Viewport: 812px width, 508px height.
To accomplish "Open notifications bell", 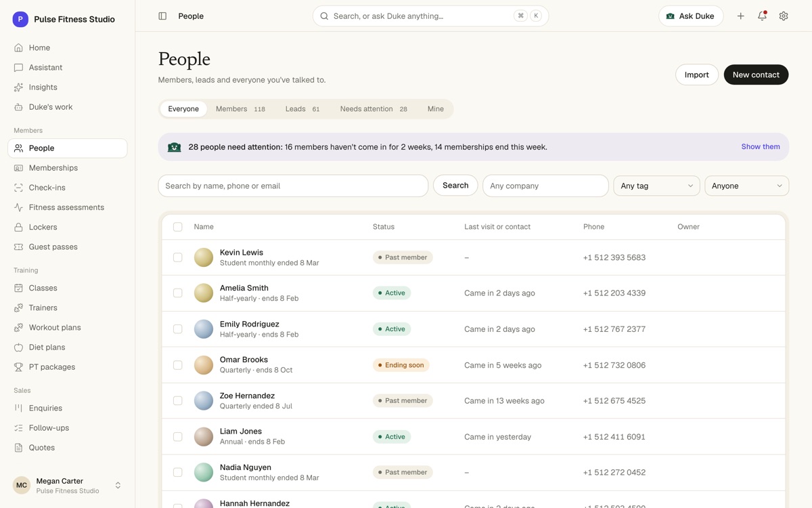I will pyautogui.click(x=762, y=16).
